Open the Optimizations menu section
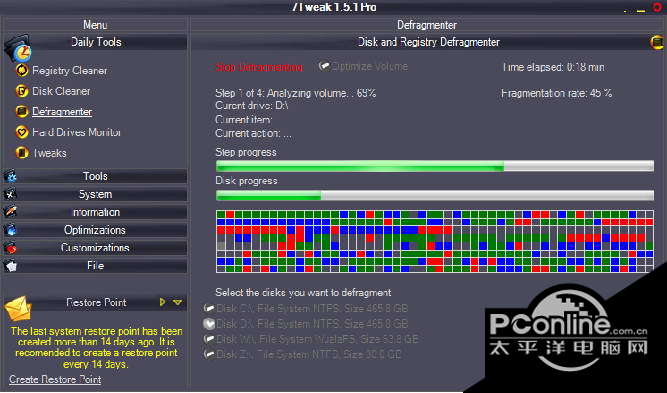 (95, 230)
